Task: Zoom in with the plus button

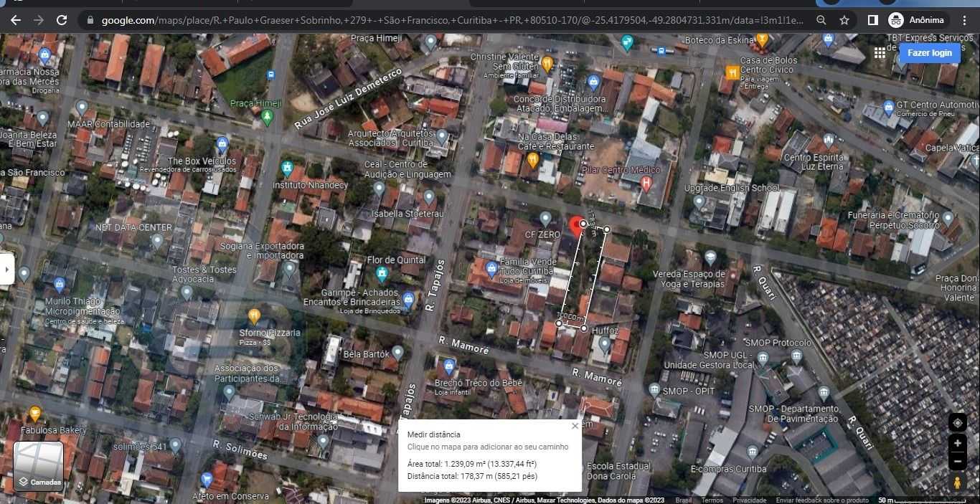Action: (957, 443)
